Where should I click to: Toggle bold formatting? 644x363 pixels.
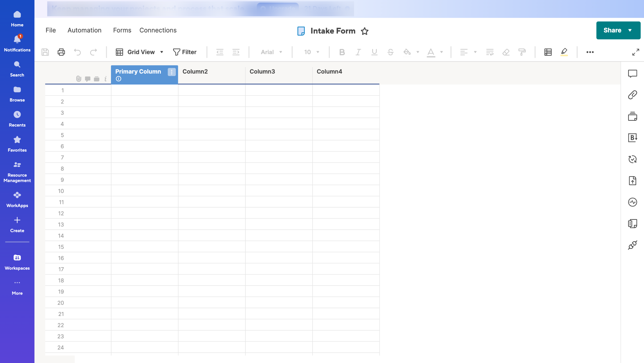point(342,52)
